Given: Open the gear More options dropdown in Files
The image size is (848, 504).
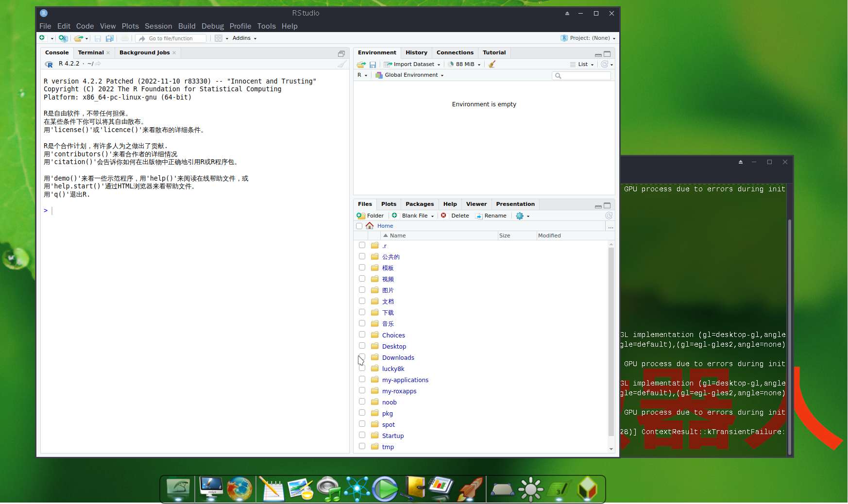Looking at the screenshot, I should [x=523, y=216].
